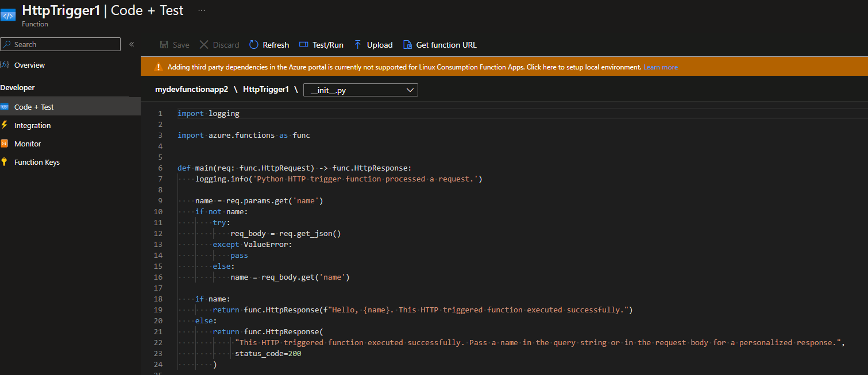
Task: Click the Discard X icon
Action: click(204, 45)
